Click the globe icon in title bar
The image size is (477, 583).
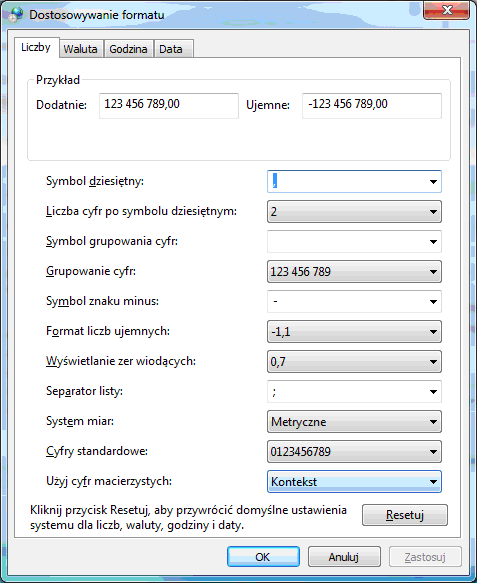(16, 15)
